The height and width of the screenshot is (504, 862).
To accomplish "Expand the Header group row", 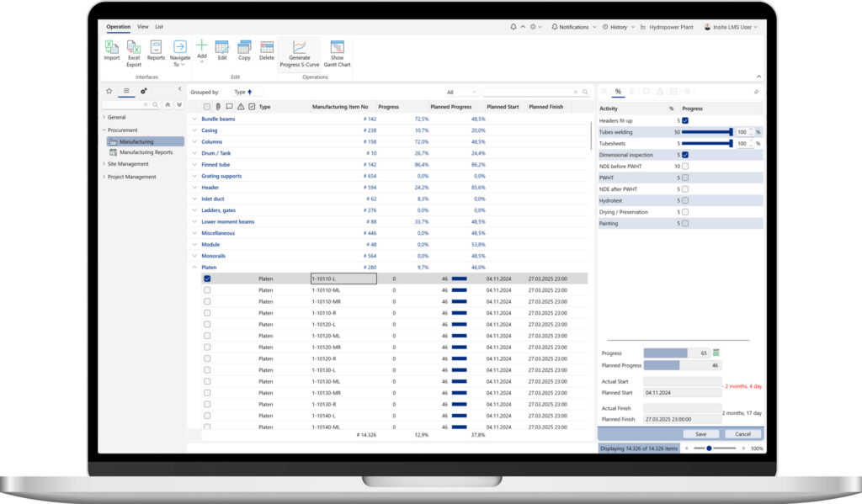I will coord(194,188).
